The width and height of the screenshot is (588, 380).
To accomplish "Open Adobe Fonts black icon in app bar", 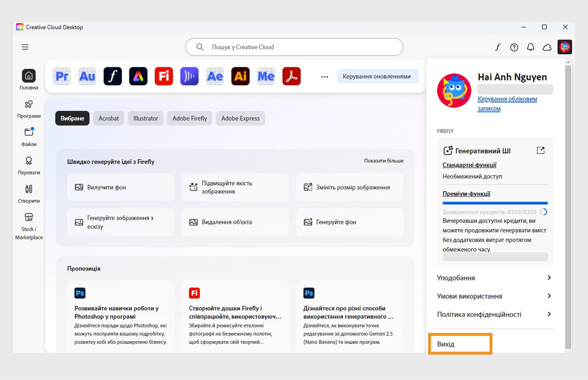I will pos(113,76).
